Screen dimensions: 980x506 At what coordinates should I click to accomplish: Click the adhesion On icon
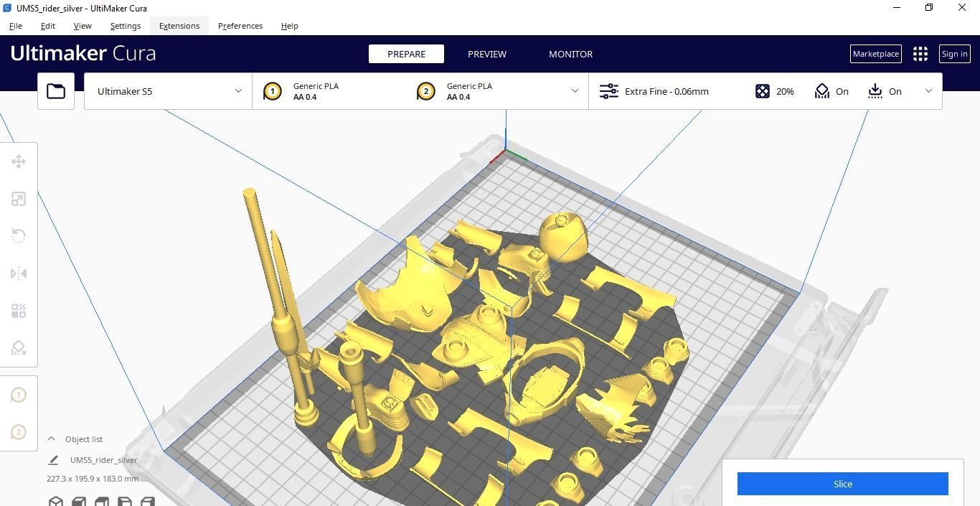point(875,91)
